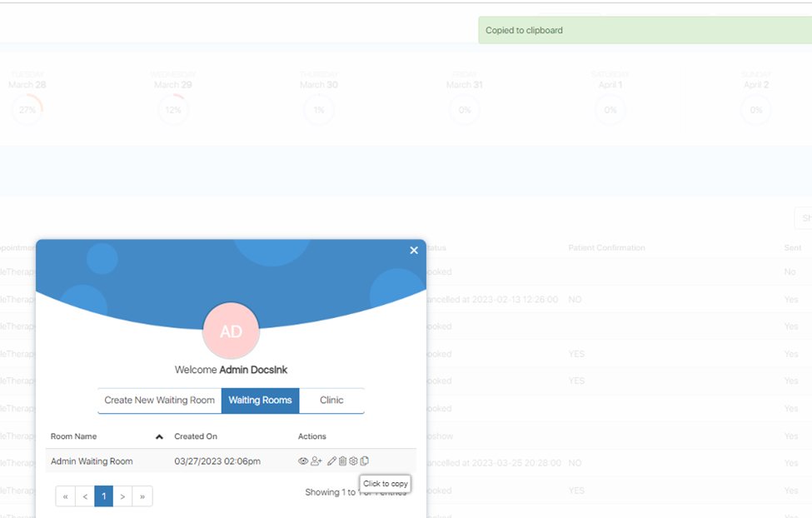The height and width of the screenshot is (518, 812).
Task: Select the Admin Waiting Room row name
Action: click(92, 461)
